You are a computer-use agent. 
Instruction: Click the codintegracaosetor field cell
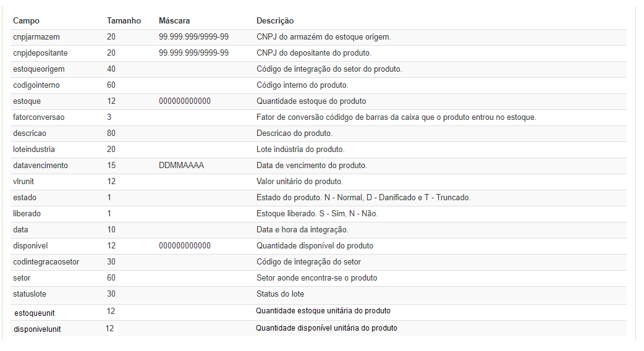tap(46, 262)
